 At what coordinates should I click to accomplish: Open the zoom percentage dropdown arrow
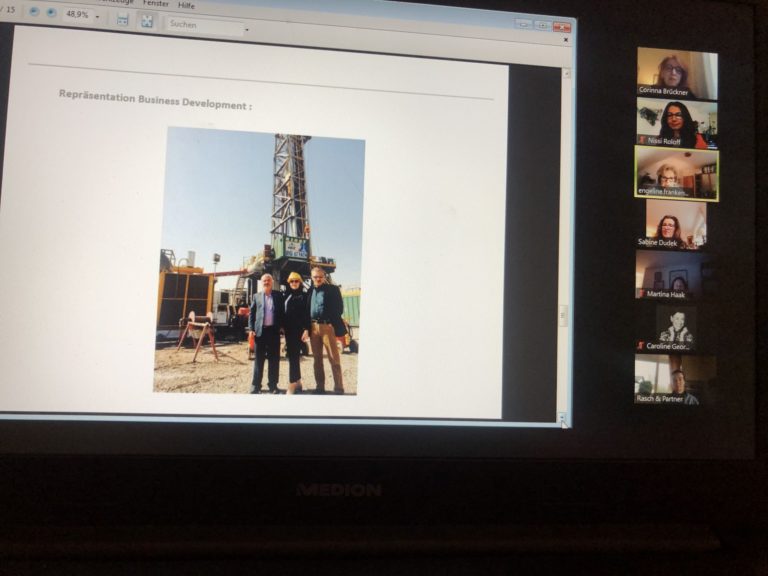[97, 17]
